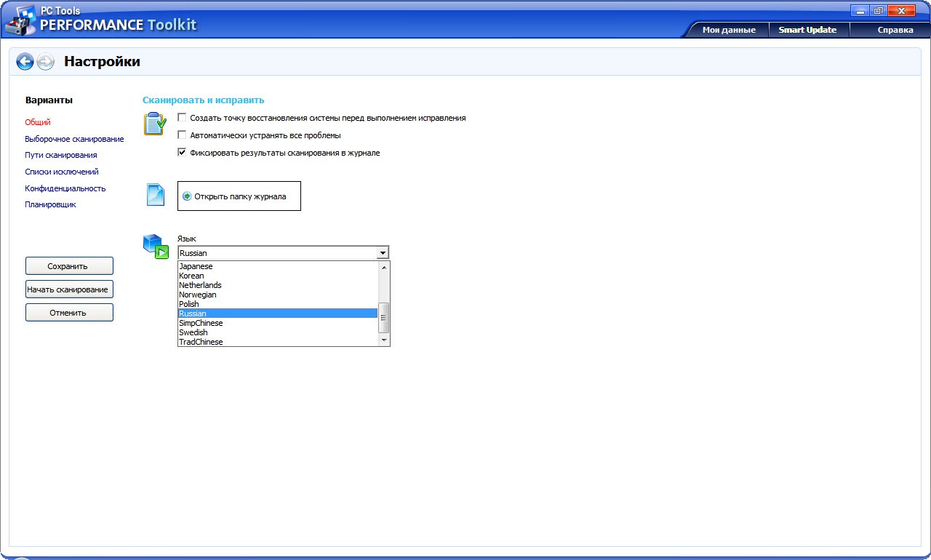Open Планировщик settings
This screenshot has height=560, width=931.
tap(51, 204)
